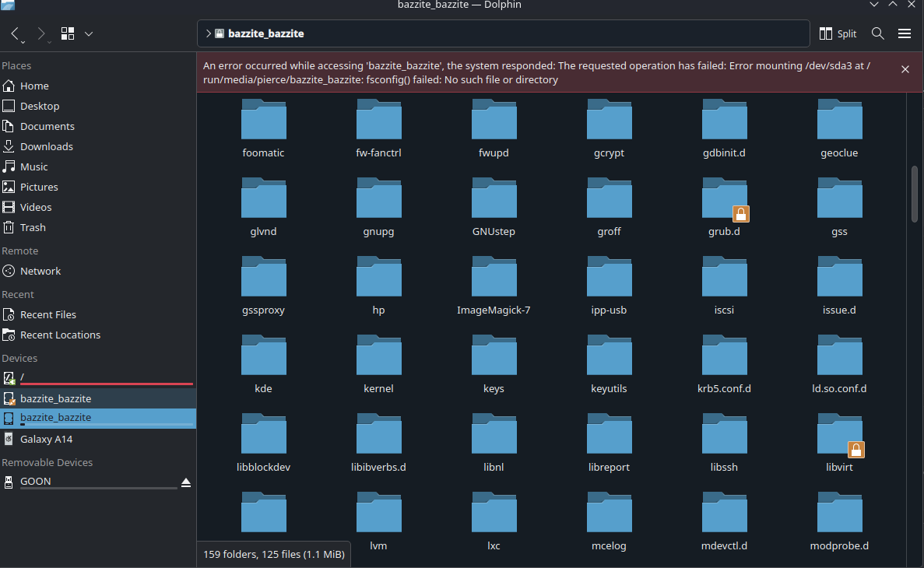The image size is (924, 568).
Task: Open Home in Places
Action: [98, 86]
